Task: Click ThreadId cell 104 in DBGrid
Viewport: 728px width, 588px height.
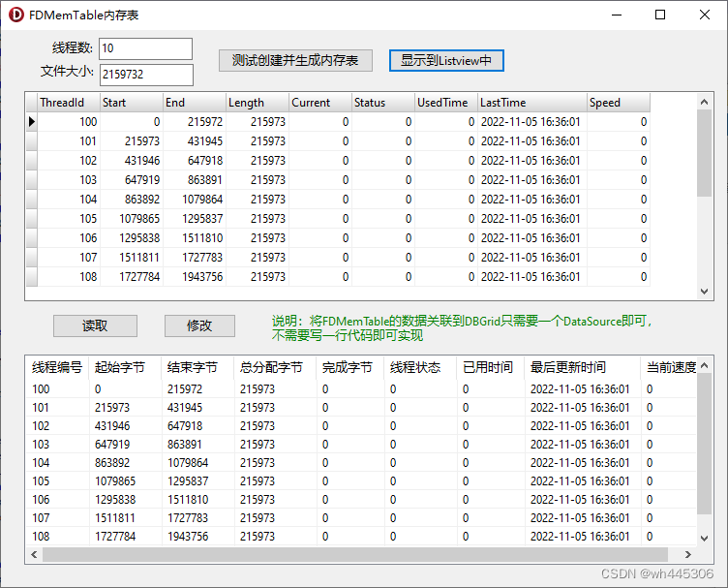Action: click(69, 200)
